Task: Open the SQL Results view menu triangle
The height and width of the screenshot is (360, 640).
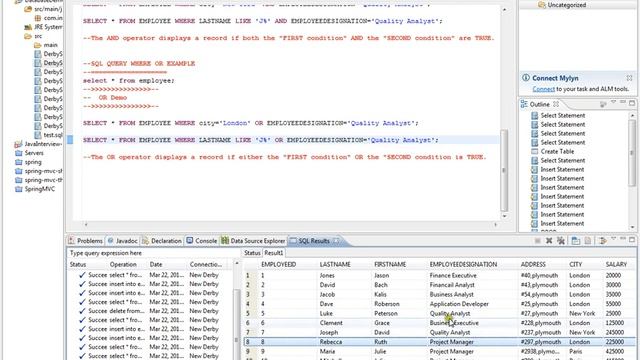Action: 613,239
